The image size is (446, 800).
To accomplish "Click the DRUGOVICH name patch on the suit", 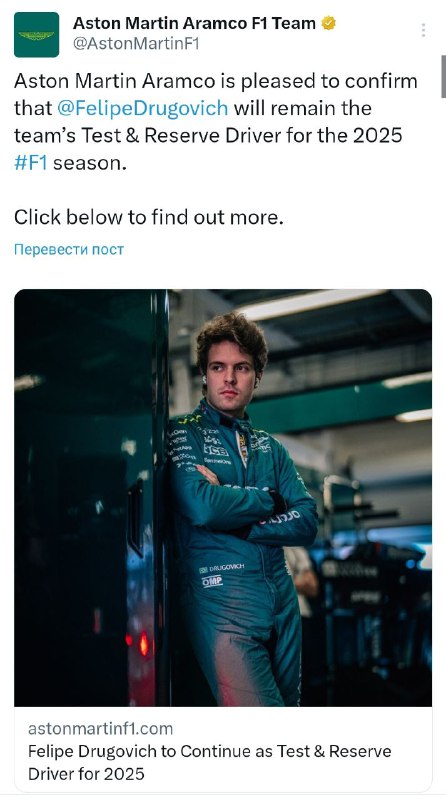I will [222, 568].
